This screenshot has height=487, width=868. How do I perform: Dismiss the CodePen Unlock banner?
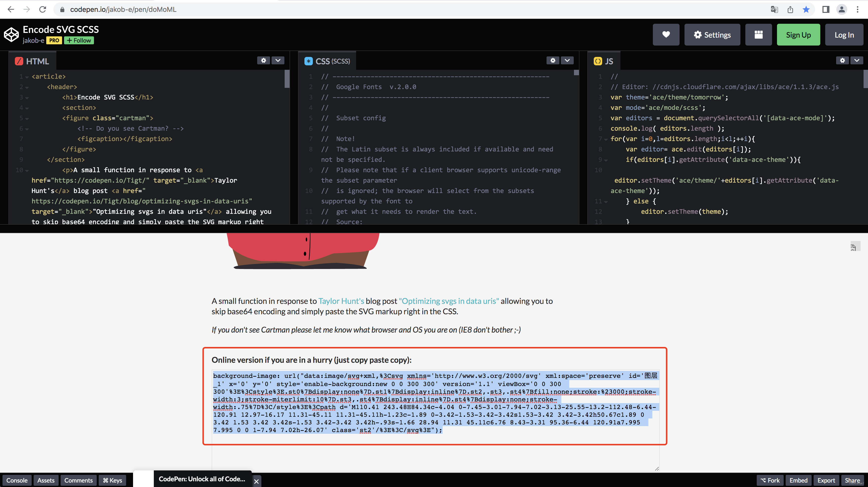pos(256,481)
